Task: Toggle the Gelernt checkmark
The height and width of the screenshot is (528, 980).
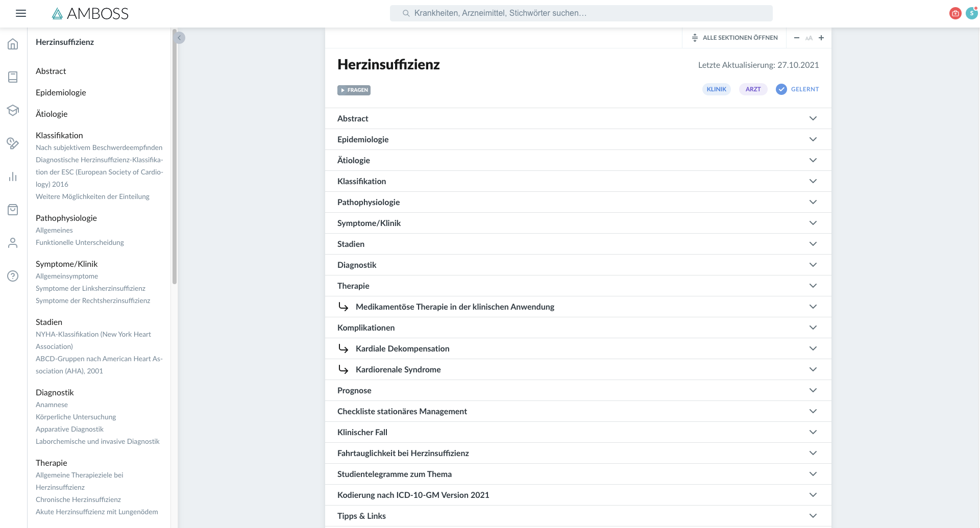Action: point(781,89)
